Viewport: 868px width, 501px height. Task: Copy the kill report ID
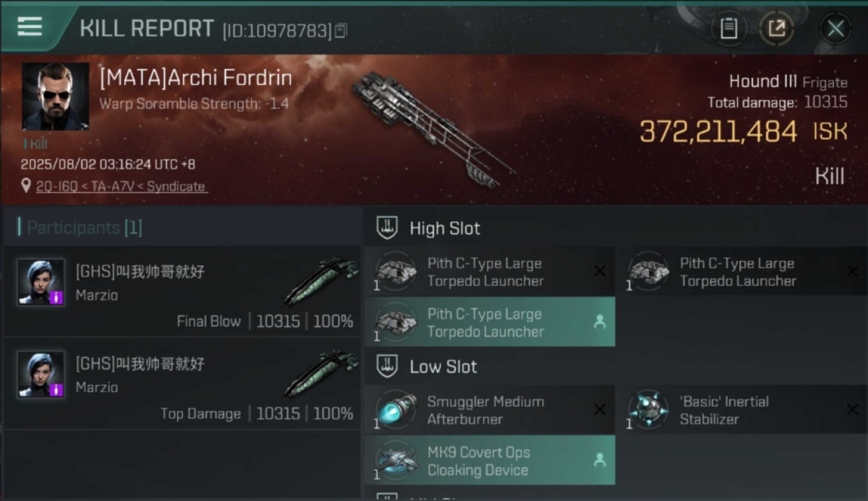pos(341,30)
